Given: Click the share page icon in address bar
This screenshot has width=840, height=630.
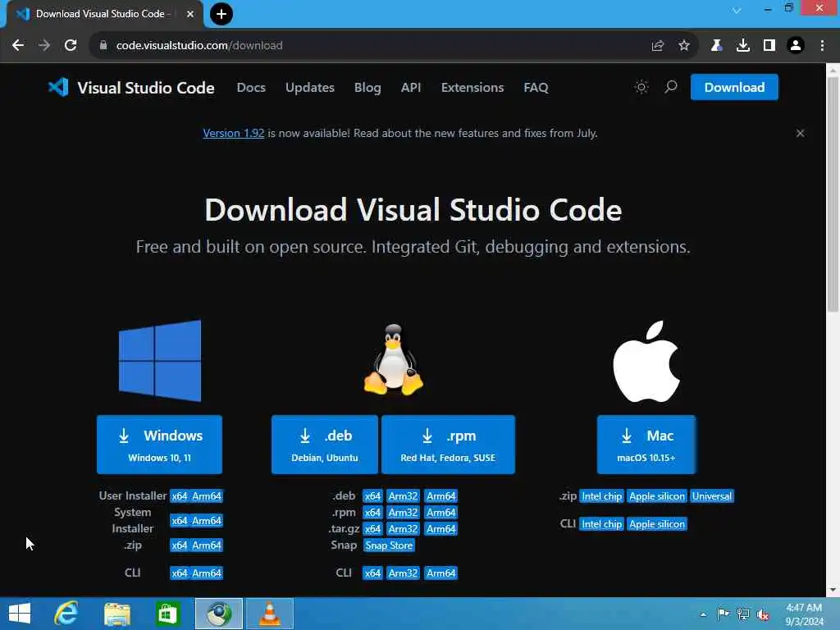Looking at the screenshot, I should coord(658,46).
